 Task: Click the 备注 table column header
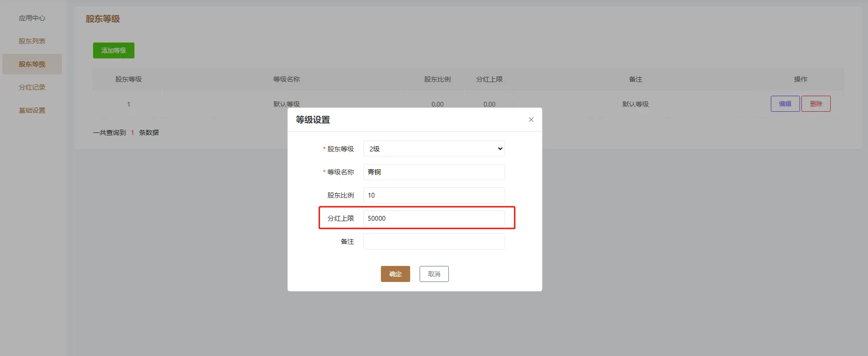click(635, 79)
